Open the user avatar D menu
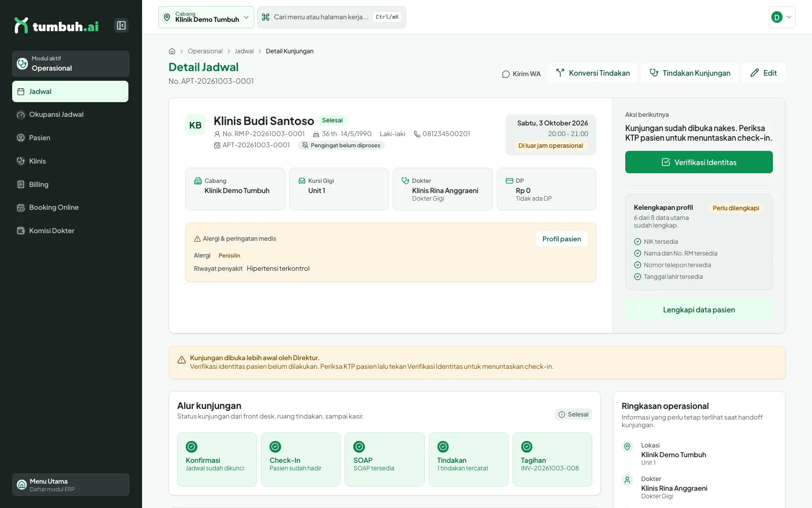Viewport: 812px width, 508px height. 782,17
